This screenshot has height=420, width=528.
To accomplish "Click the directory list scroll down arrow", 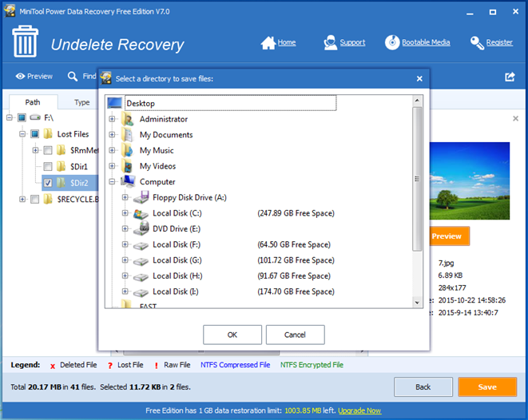I will click(417, 303).
